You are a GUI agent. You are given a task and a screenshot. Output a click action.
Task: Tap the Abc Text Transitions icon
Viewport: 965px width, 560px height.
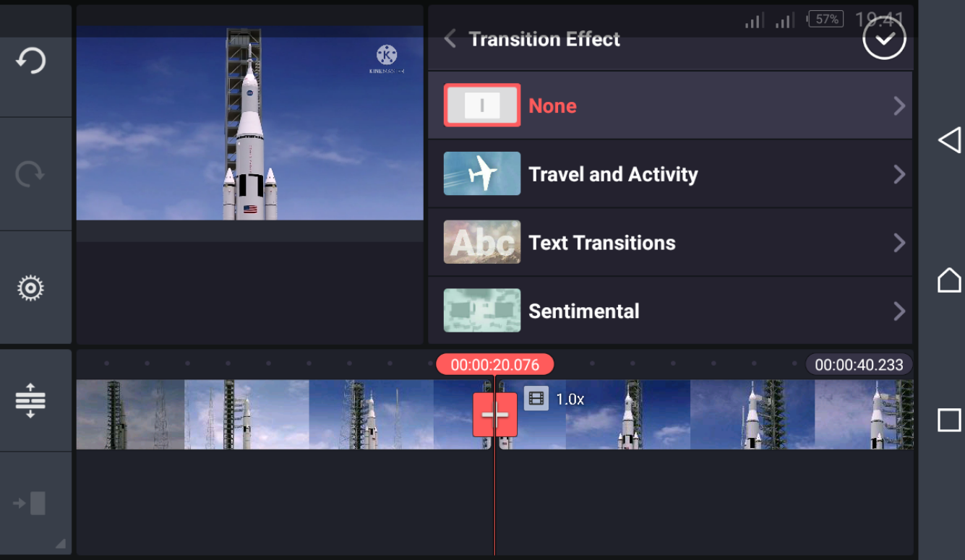click(481, 242)
